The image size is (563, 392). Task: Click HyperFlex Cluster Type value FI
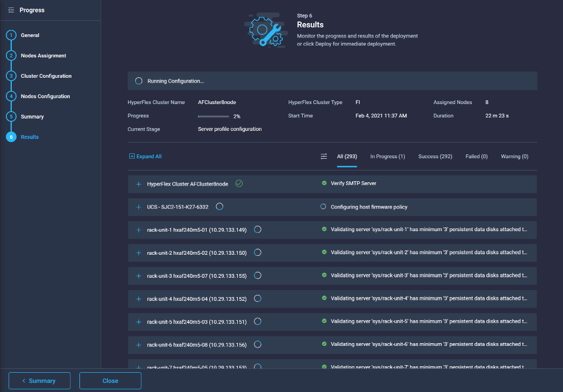[357, 102]
